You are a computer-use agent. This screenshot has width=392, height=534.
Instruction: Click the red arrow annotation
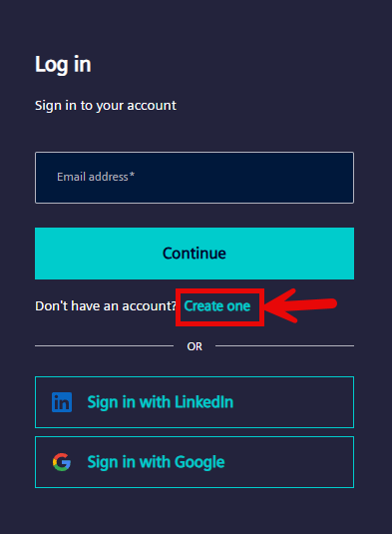click(x=301, y=305)
